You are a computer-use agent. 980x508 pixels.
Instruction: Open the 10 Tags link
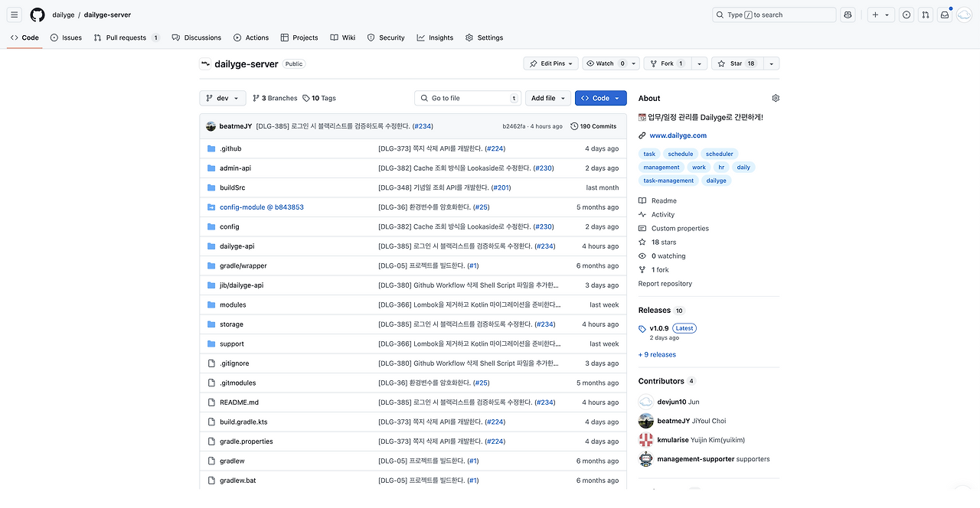(x=319, y=98)
